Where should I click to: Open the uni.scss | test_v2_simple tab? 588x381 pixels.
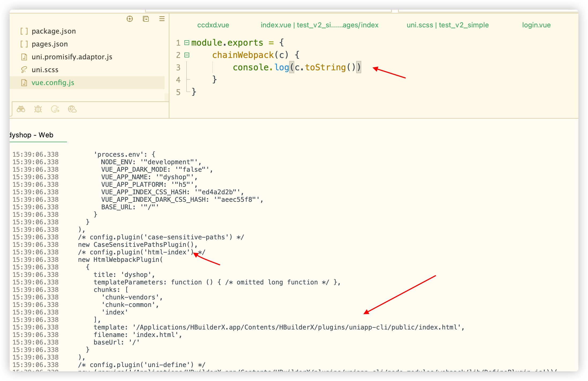pos(448,25)
